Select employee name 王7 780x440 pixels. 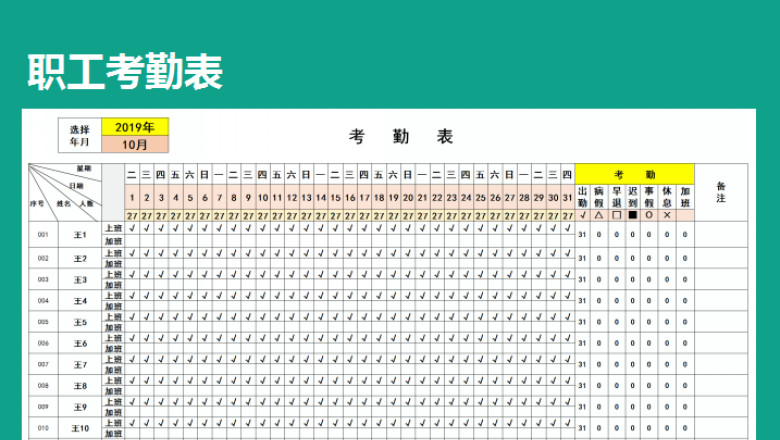tap(80, 364)
